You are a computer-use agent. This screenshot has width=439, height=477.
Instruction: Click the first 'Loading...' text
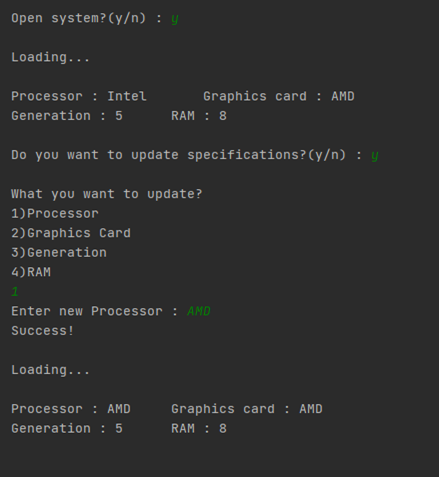click(51, 57)
